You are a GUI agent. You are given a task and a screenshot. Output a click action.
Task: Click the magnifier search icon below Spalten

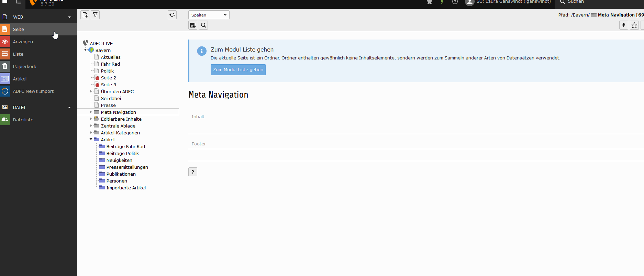click(203, 25)
